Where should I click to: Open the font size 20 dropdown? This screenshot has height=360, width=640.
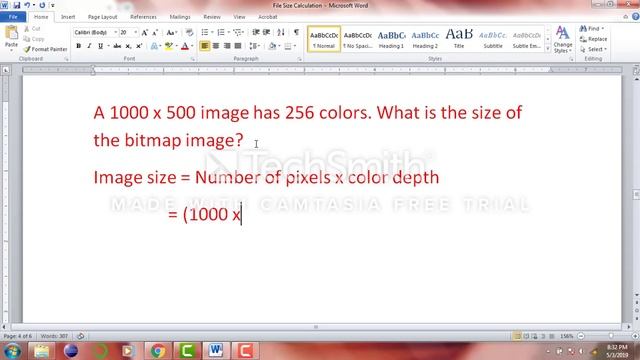(x=135, y=32)
